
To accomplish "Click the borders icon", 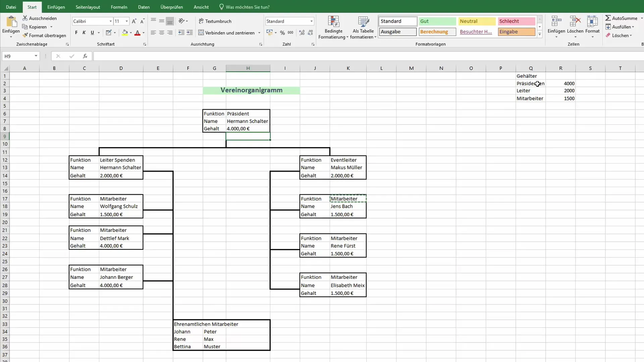I will click(x=108, y=33).
